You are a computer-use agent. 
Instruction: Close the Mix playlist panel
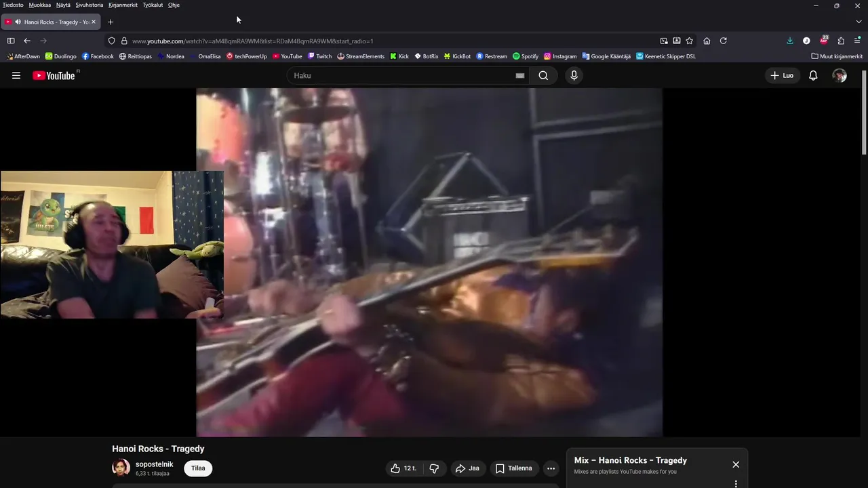[736, 464]
